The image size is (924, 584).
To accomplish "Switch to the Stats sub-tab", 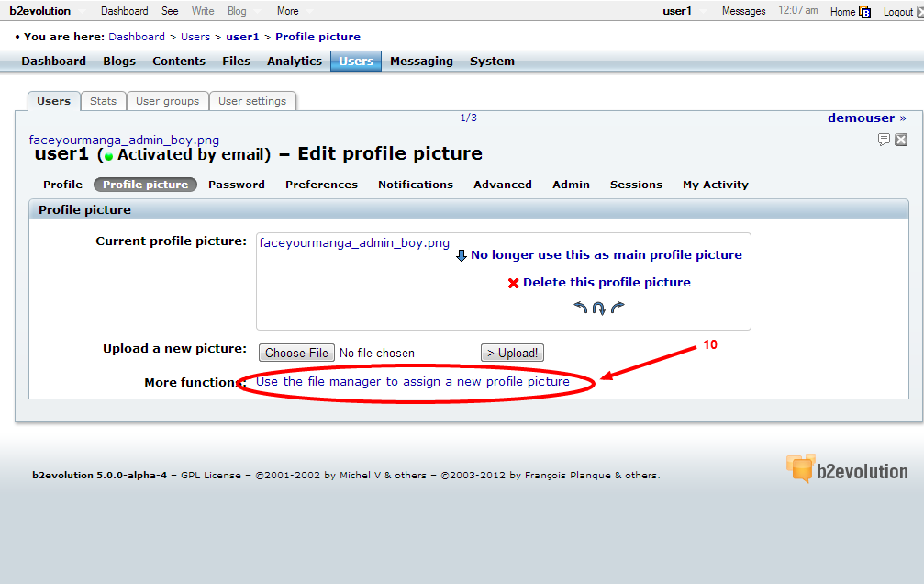I will tap(103, 101).
